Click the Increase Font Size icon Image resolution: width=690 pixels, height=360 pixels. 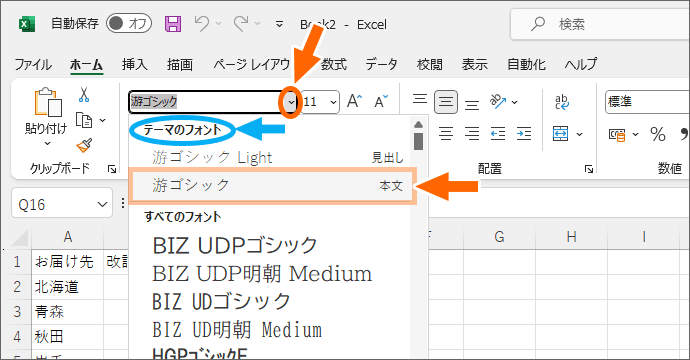[x=355, y=101]
